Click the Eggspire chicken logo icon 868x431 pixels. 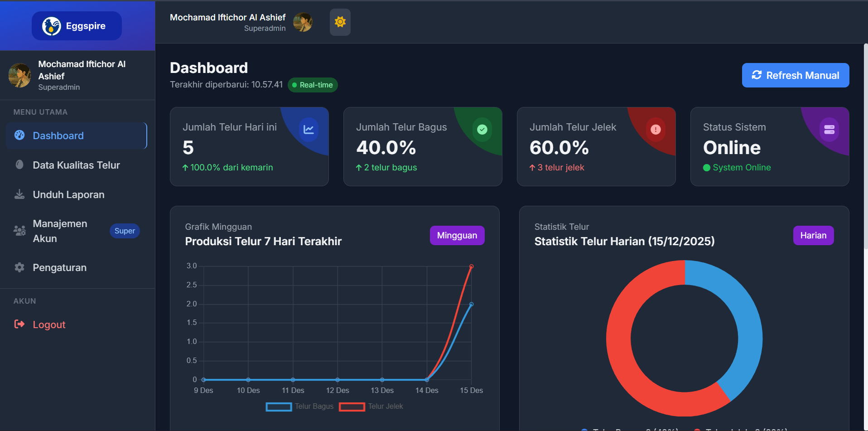coord(52,26)
